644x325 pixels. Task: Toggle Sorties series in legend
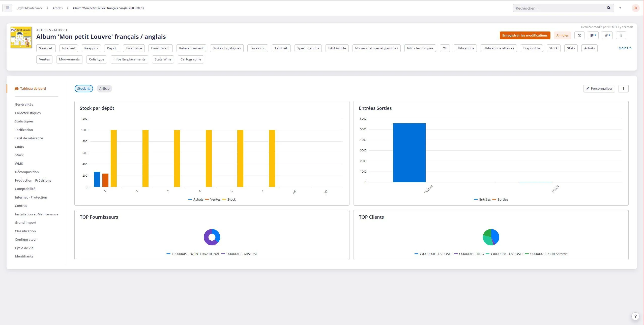point(500,199)
